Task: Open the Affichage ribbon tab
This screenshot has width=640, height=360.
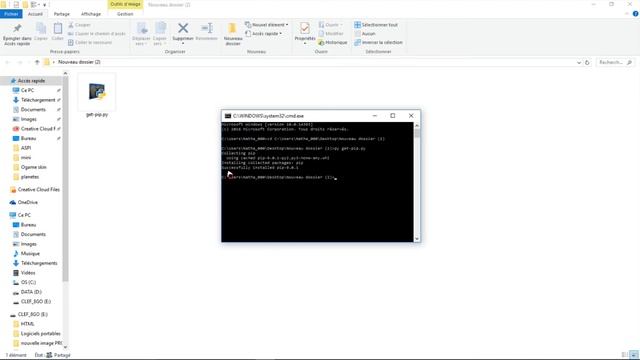Action: click(91, 14)
